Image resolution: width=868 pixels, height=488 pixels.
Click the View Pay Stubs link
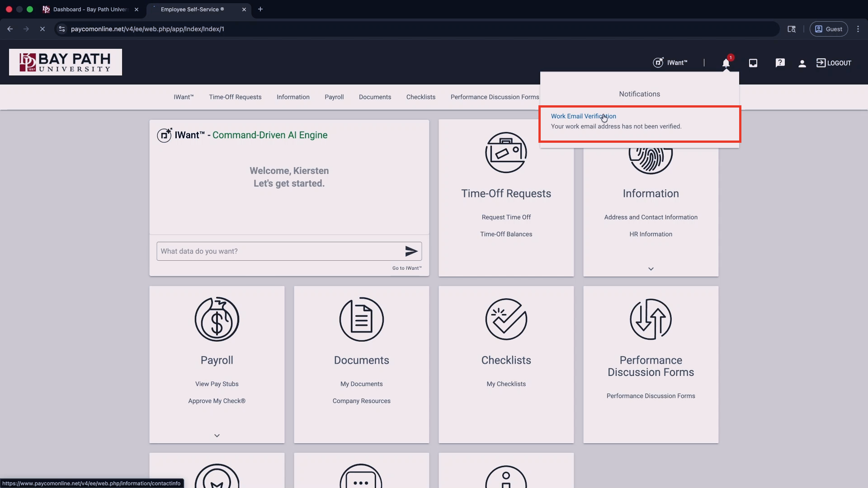(217, 384)
